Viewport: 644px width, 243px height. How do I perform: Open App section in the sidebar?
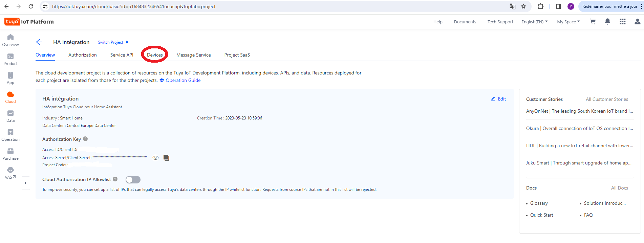pyautogui.click(x=10, y=78)
